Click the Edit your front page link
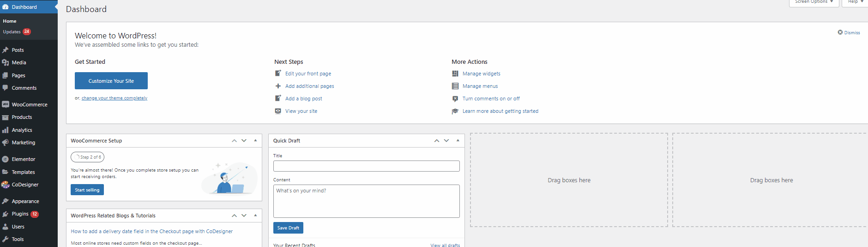868x247 pixels. click(x=308, y=74)
